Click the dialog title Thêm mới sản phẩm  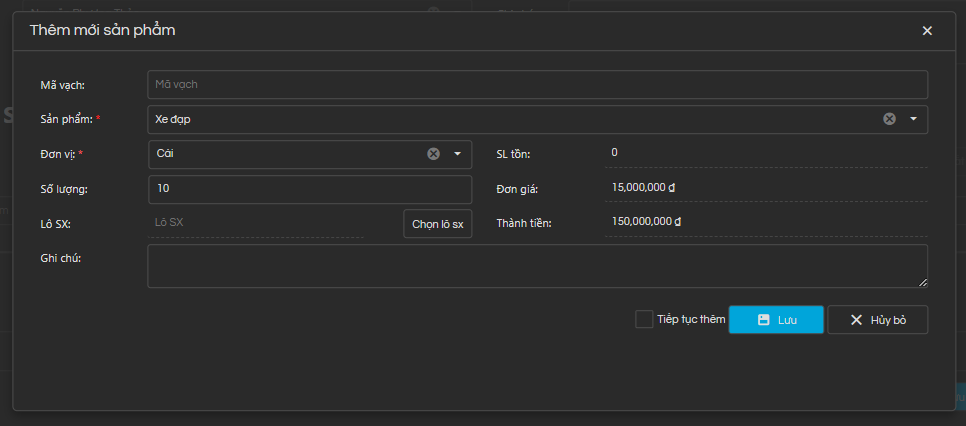[103, 31]
